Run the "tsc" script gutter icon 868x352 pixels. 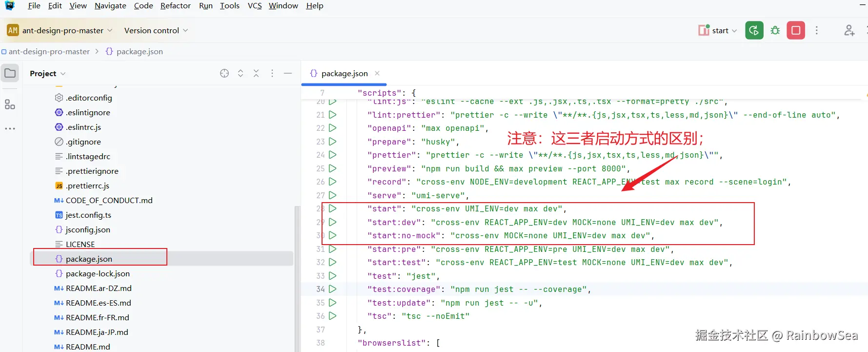click(333, 316)
